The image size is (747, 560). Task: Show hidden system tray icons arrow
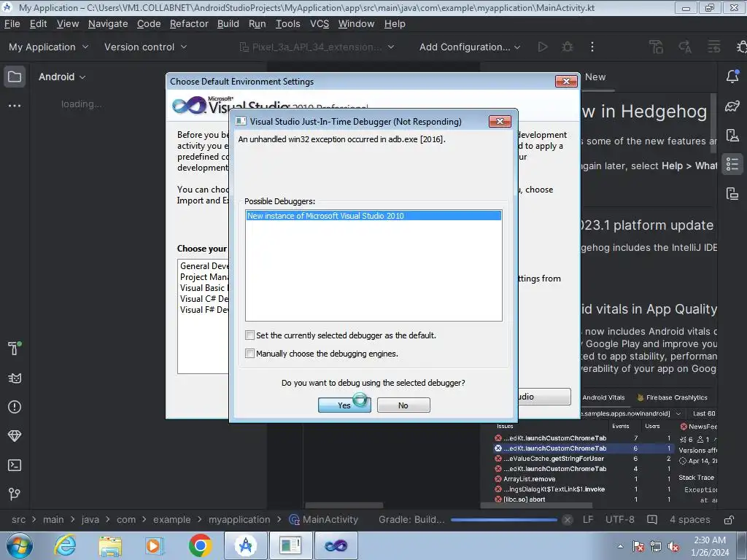(620, 546)
